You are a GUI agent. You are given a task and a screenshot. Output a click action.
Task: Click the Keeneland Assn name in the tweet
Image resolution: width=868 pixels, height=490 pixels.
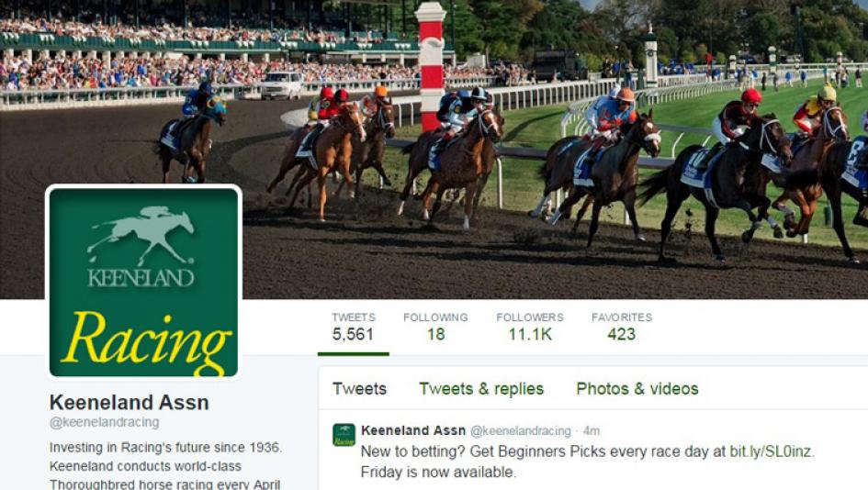tap(413, 430)
